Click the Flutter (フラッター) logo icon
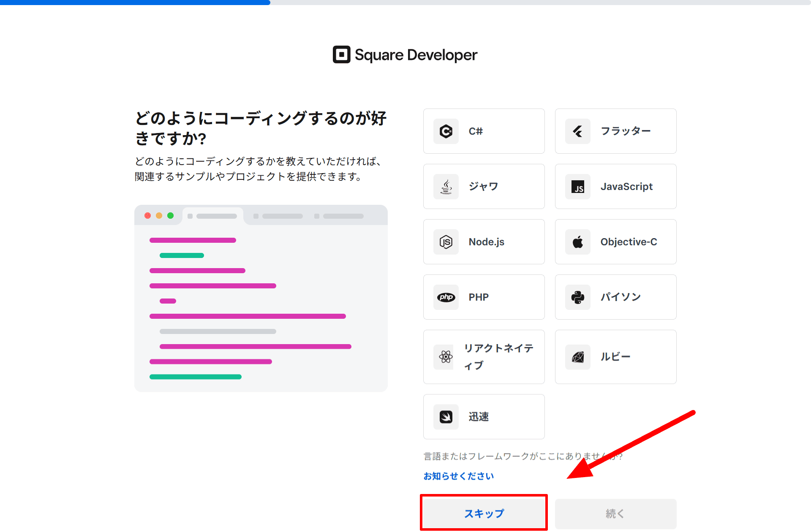811x532 pixels. pos(578,131)
